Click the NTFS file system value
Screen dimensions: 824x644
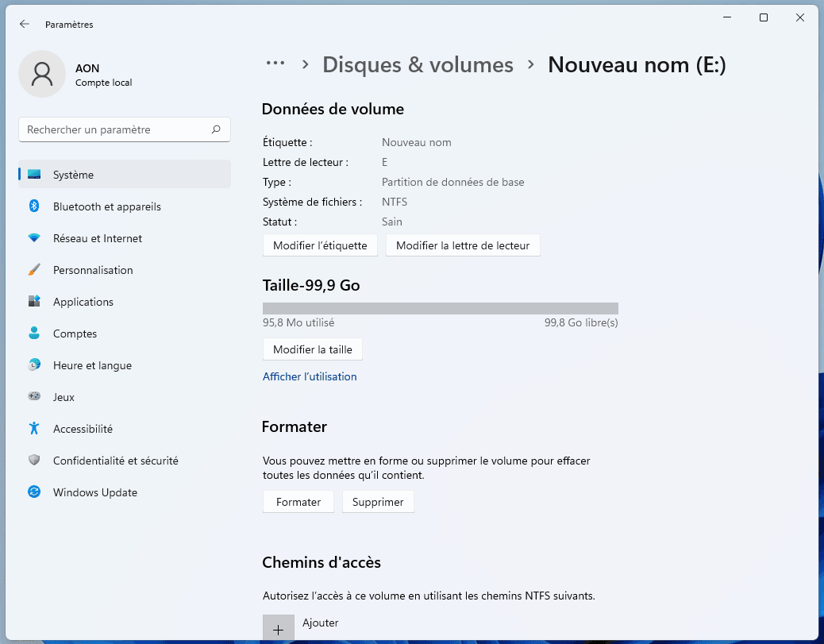[x=394, y=202]
